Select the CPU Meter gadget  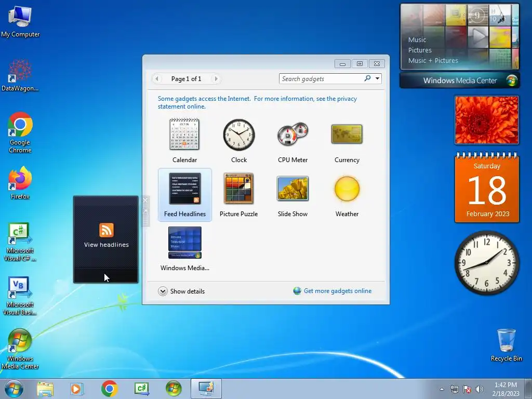[x=293, y=140]
